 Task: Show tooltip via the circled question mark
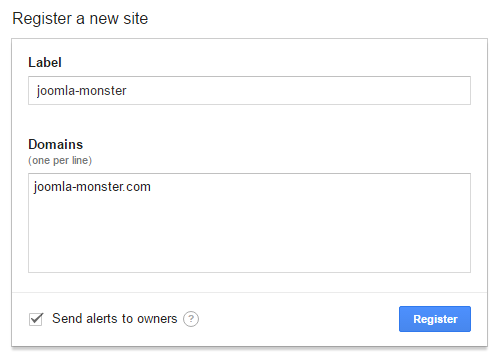click(x=191, y=319)
